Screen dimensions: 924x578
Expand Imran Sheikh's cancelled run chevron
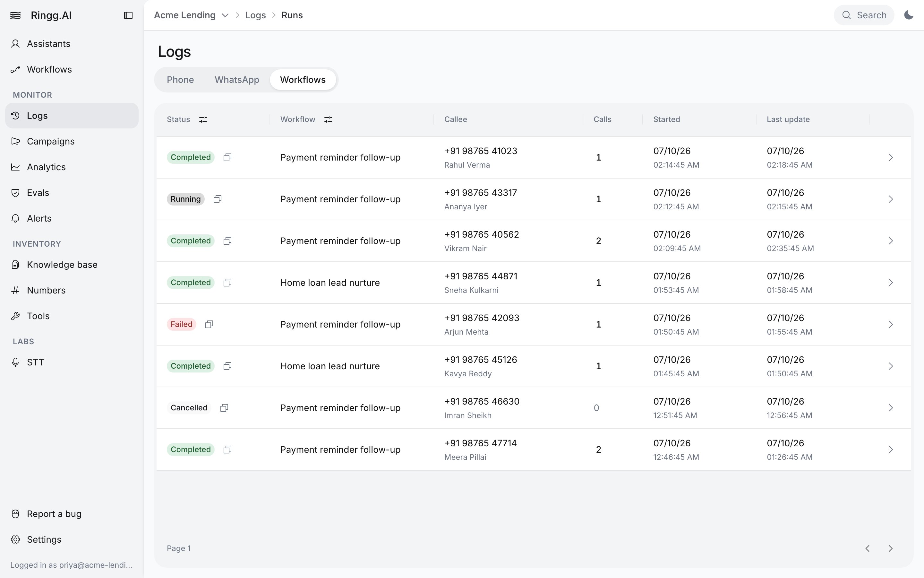[890, 407]
